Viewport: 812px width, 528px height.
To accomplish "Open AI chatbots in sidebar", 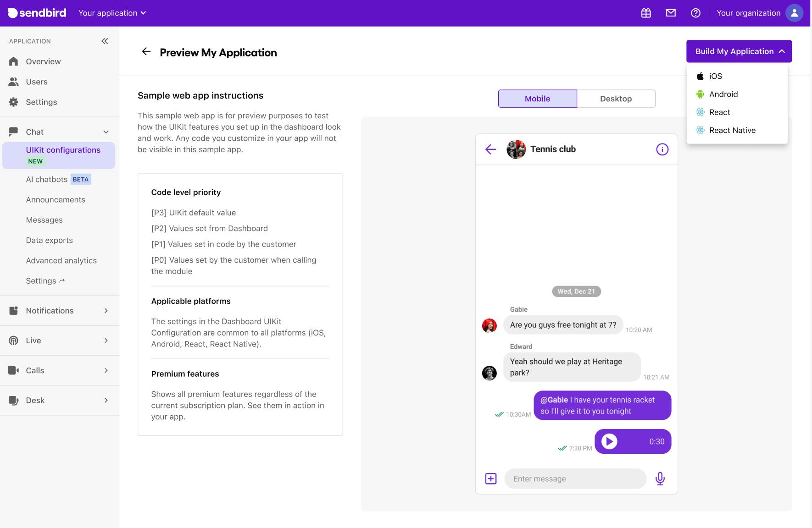I will click(x=47, y=179).
